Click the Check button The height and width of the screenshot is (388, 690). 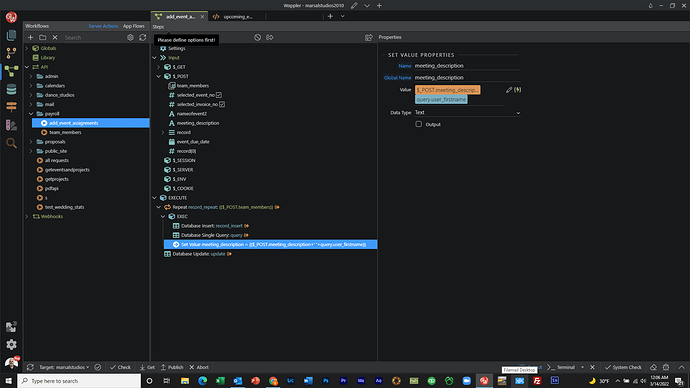tap(121, 367)
